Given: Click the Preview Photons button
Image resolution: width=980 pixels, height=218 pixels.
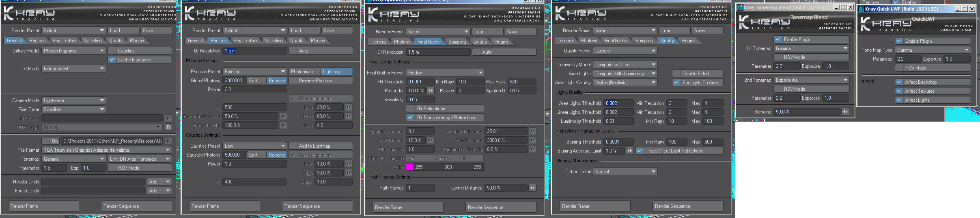Looking at the screenshot, I should click(321, 81).
